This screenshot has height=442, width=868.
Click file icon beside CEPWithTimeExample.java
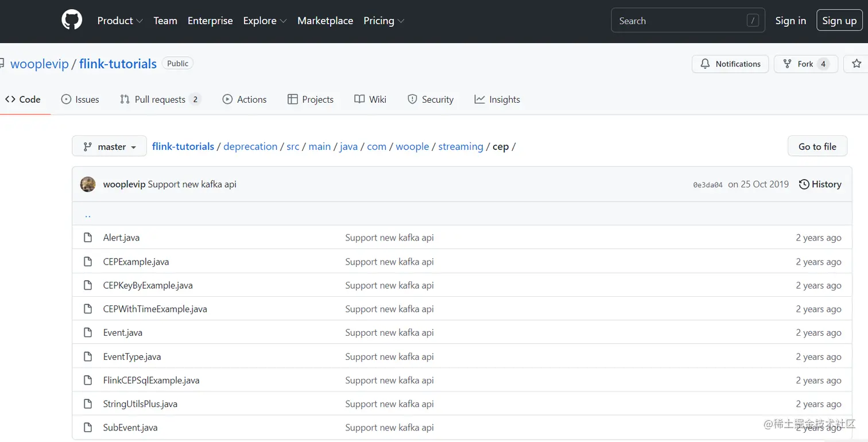click(x=88, y=309)
